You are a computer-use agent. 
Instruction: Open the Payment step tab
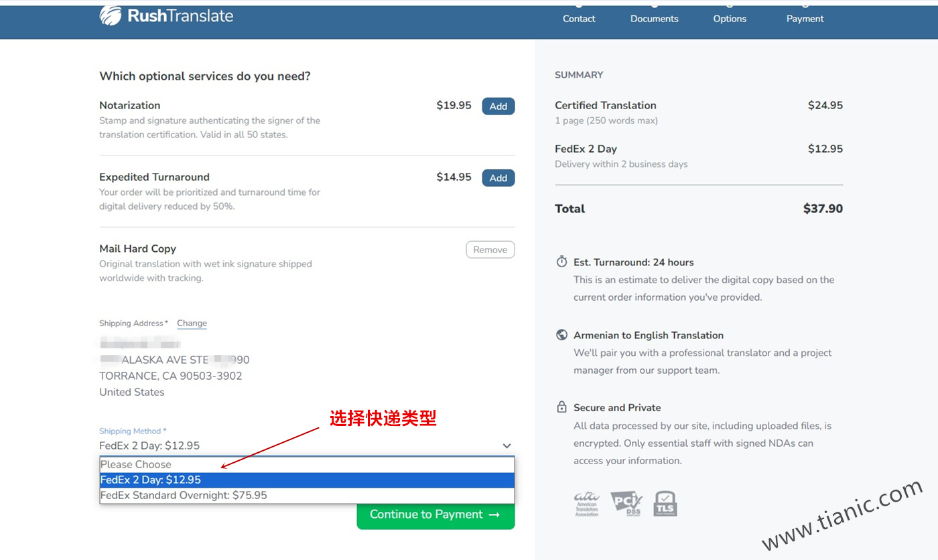(x=805, y=19)
